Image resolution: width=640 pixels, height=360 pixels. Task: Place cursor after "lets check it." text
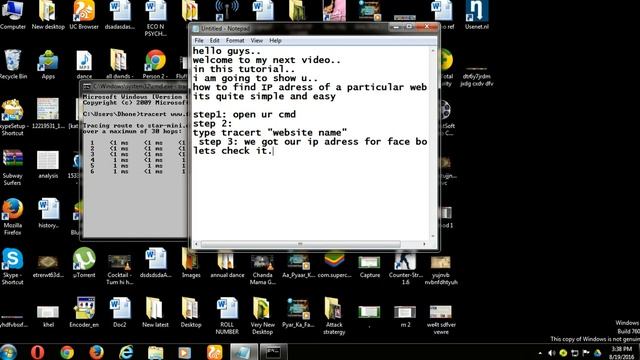[x=273, y=151]
